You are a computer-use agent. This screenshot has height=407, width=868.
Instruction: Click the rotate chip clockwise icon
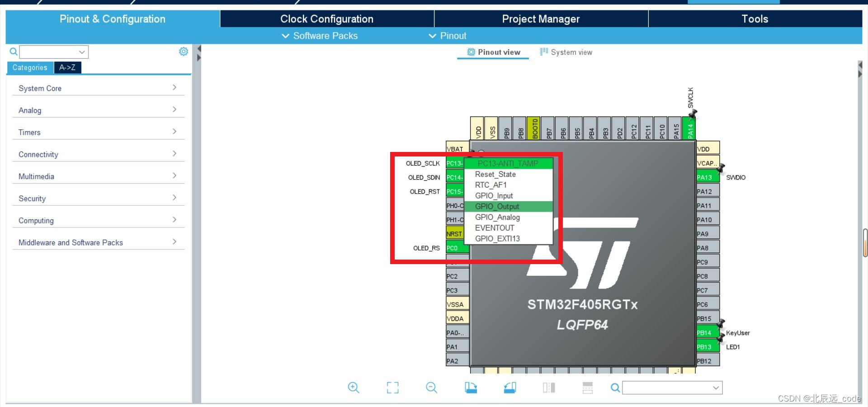471,388
